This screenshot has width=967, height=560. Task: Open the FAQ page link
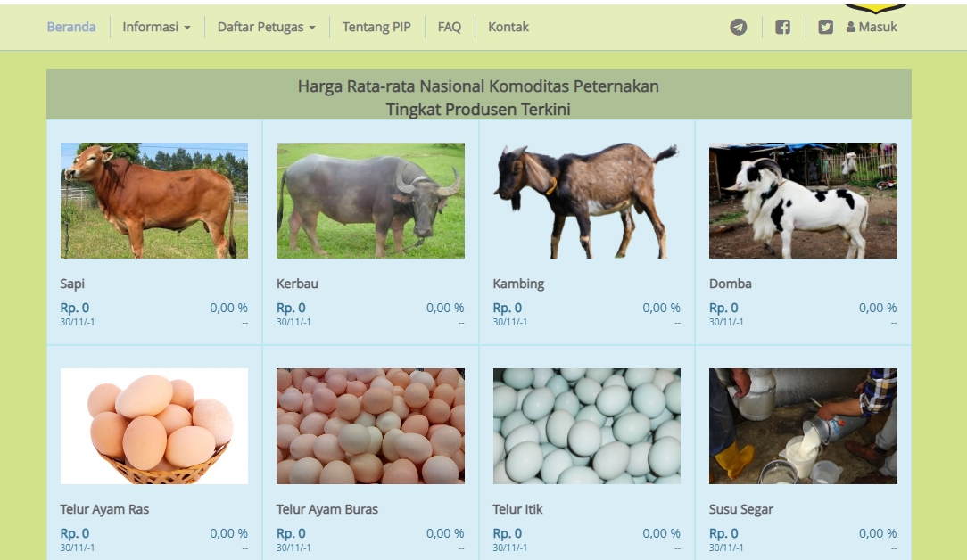click(449, 27)
